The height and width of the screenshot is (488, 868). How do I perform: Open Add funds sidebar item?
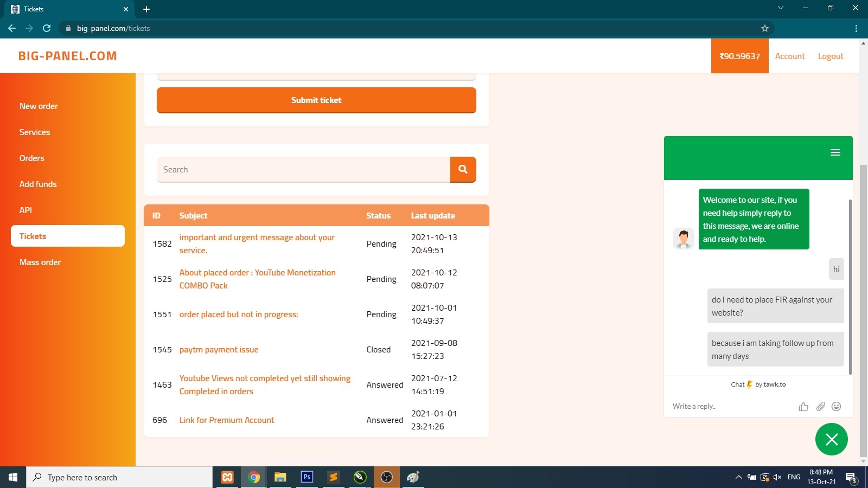(38, 184)
